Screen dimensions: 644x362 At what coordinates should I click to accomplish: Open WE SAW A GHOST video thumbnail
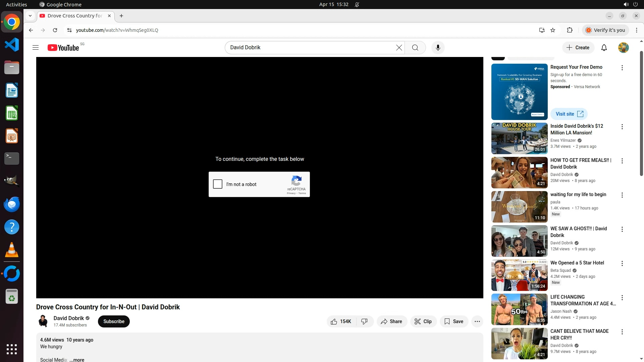(519, 241)
